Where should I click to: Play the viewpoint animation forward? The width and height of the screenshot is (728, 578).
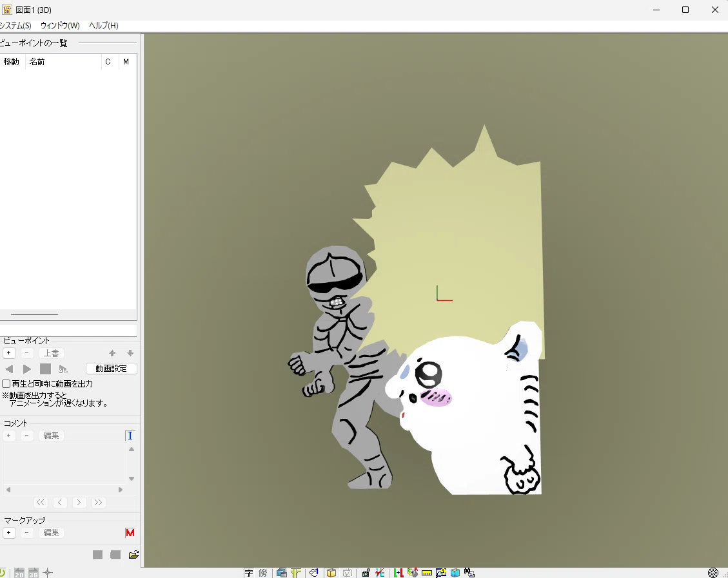point(27,369)
